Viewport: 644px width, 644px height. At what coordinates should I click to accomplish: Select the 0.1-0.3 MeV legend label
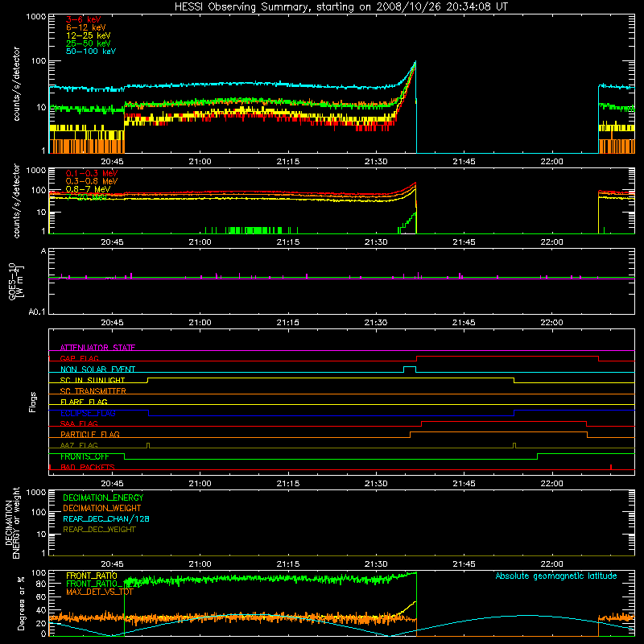pyautogui.click(x=92, y=173)
